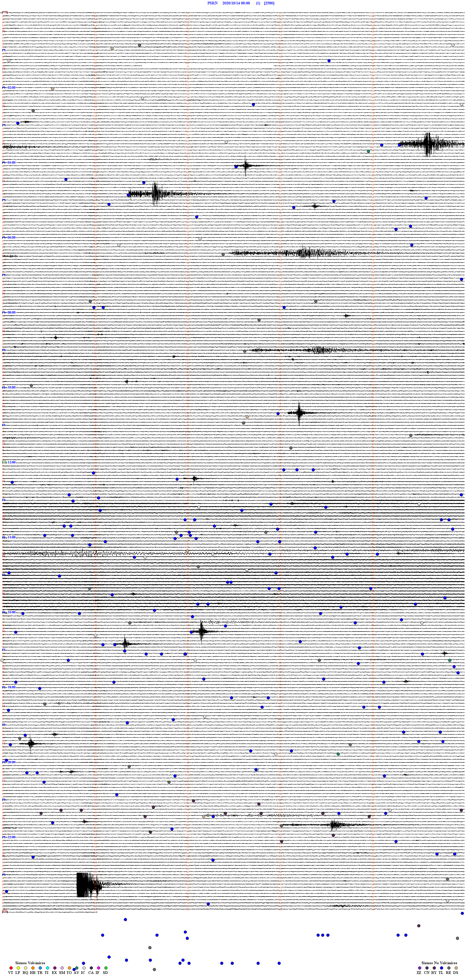Click the blue TL legend marker
The height and width of the screenshot is (980, 467).
click(441, 968)
